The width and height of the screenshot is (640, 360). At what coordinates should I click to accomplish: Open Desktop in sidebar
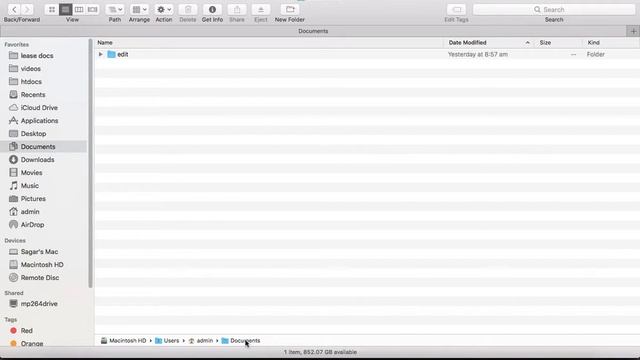[33, 134]
